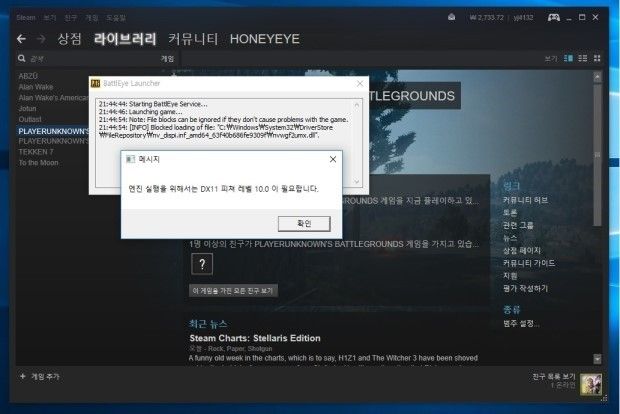Click 게임 추가 at the bottom
This screenshot has height=414, width=620.
coord(45,376)
